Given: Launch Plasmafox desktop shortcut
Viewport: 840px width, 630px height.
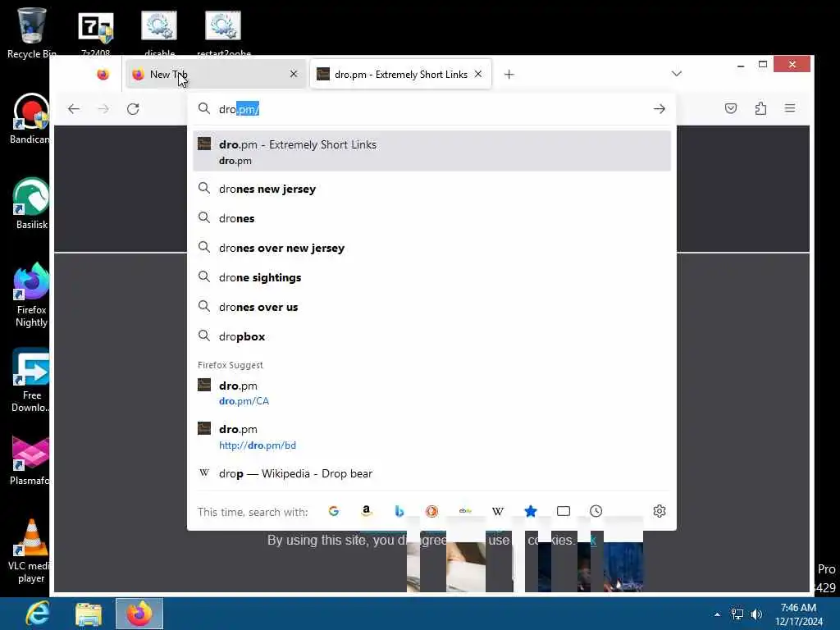Looking at the screenshot, I should tap(31, 461).
